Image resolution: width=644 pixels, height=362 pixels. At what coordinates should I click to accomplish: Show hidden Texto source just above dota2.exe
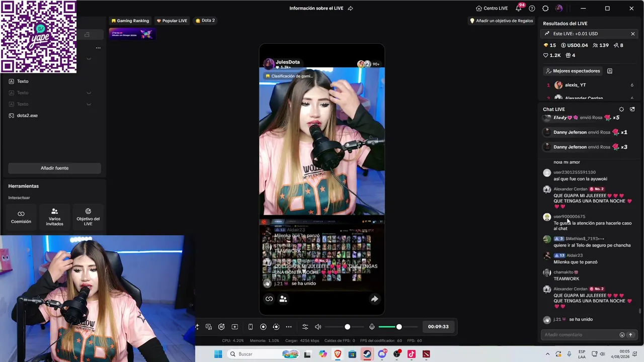tap(89, 104)
